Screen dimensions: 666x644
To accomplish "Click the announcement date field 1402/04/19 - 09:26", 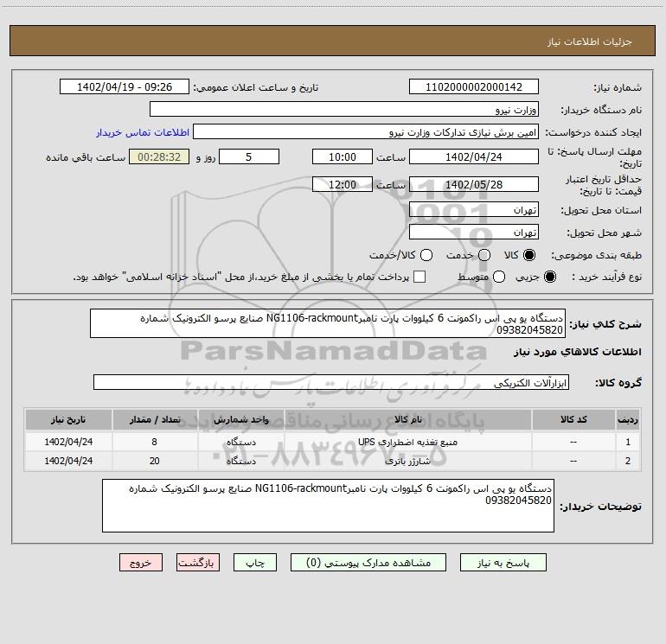I will pyautogui.click(x=125, y=86).
